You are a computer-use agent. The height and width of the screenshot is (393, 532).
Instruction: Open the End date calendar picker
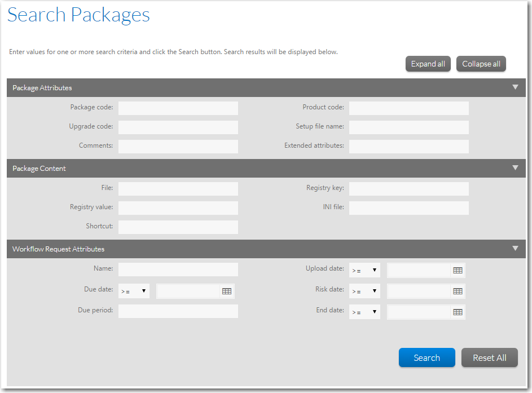pos(458,312)
